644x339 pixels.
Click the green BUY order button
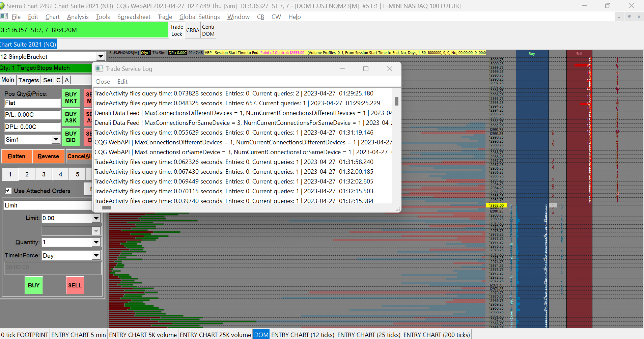coord(34,285)
